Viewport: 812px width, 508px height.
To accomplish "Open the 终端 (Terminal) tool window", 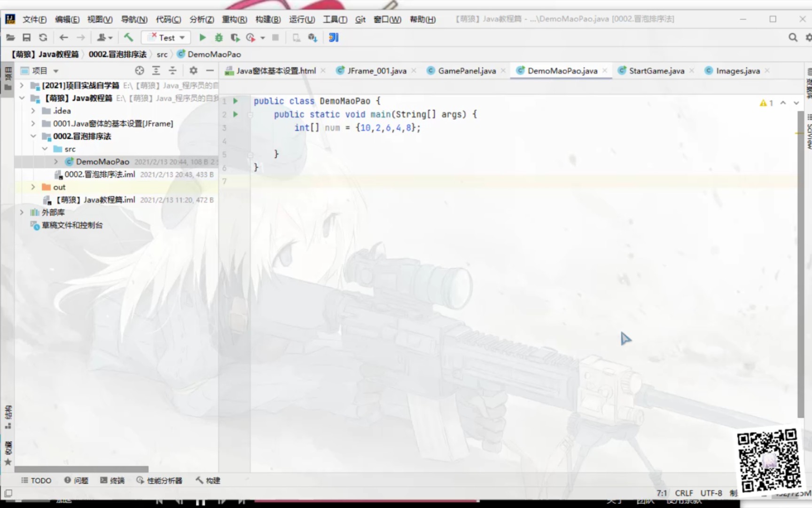I will pos(112,480).
